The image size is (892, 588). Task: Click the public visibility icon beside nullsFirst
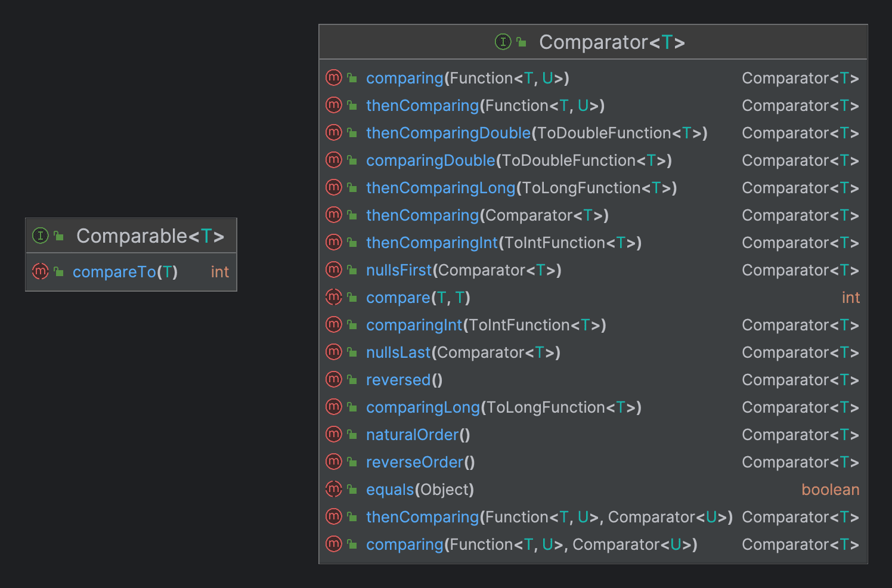click(352, 270)
